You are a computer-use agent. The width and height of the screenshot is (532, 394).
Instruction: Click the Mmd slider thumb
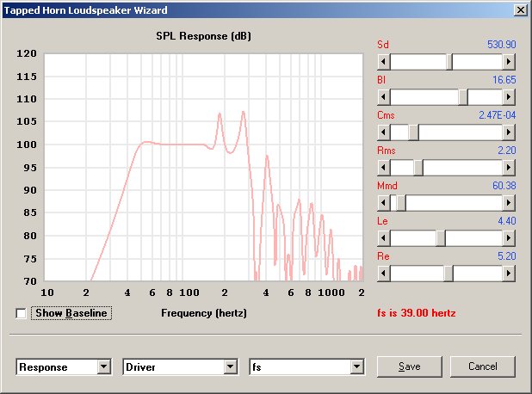point(400,203)
